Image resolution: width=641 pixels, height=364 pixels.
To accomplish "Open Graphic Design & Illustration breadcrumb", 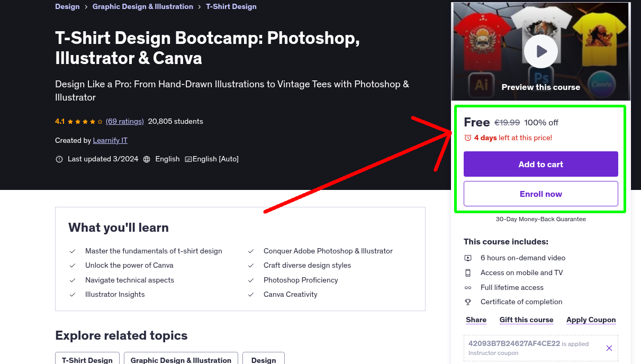I will pos(143,6).
